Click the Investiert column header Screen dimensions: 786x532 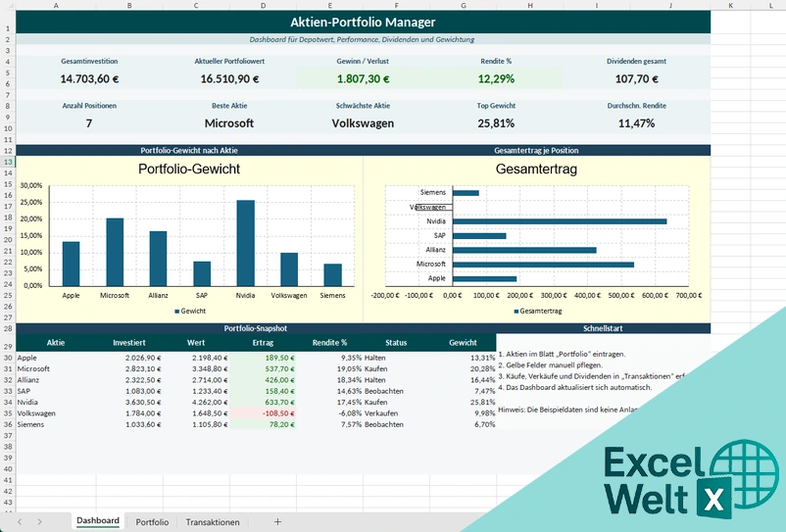coord(129,343)
